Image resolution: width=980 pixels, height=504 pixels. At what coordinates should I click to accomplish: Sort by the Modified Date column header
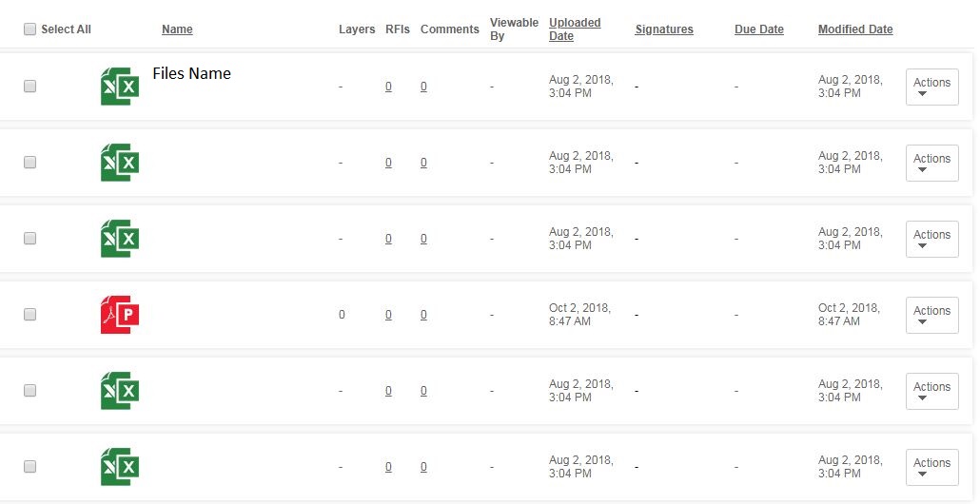855,29
